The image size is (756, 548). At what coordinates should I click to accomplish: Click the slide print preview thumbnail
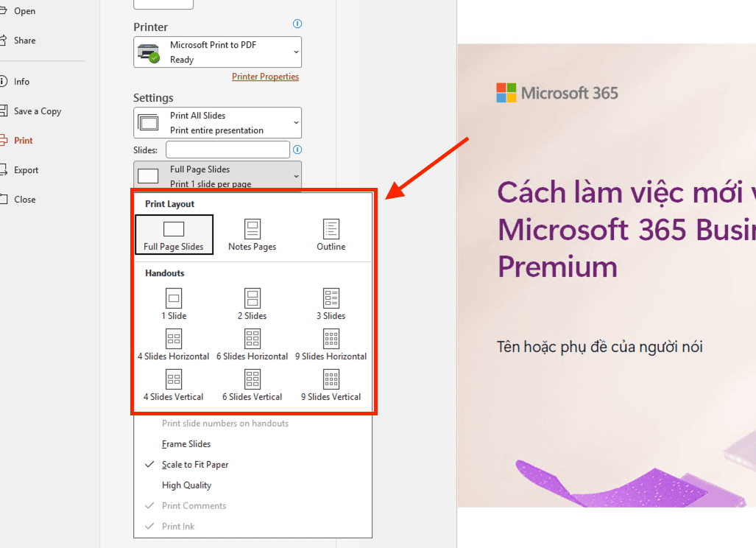[x=607, y=275]
